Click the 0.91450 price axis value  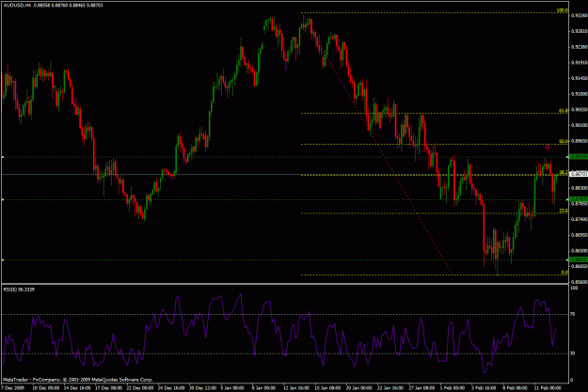[x=579, y=79]
